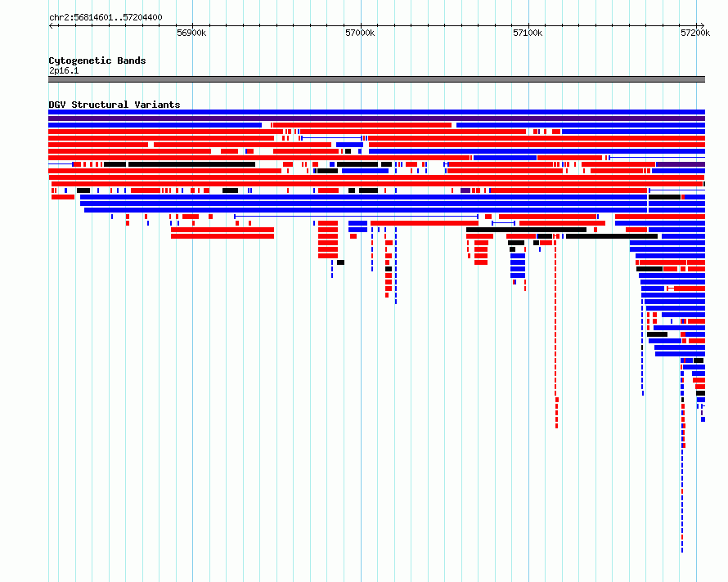This screenshot has height=582, width=728.
Task: Select the full-width purple variant bar
Action: [x=376, y=119]
